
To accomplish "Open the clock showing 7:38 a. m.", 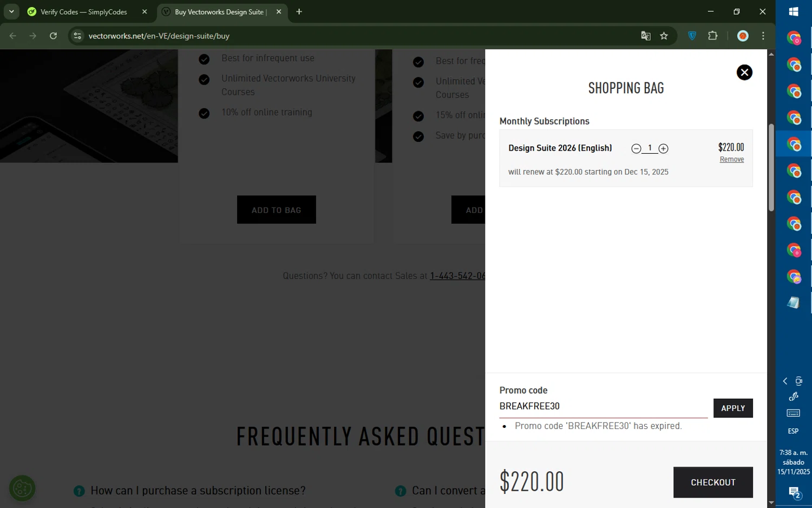I will pyautogui.click(x=794, y=462).
